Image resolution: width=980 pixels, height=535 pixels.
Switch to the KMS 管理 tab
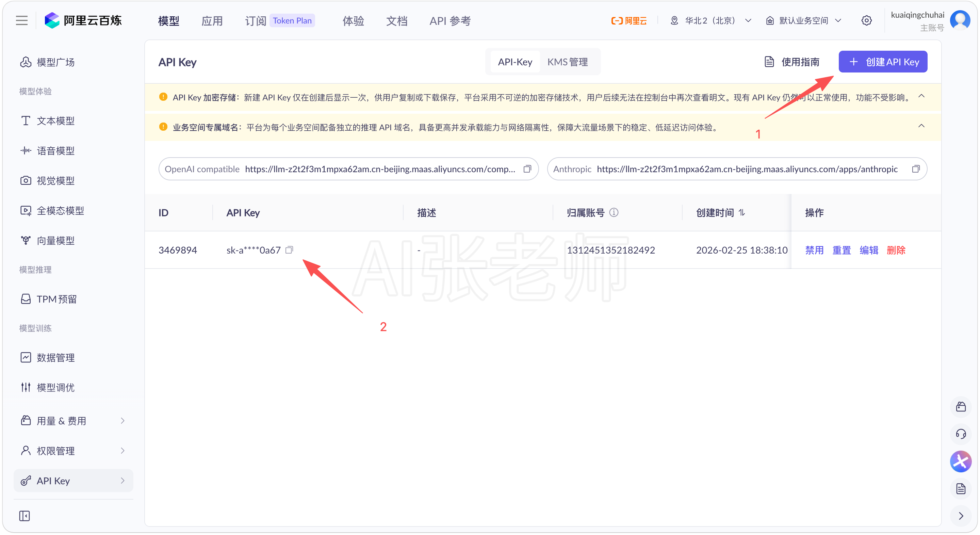pos(567,62)
